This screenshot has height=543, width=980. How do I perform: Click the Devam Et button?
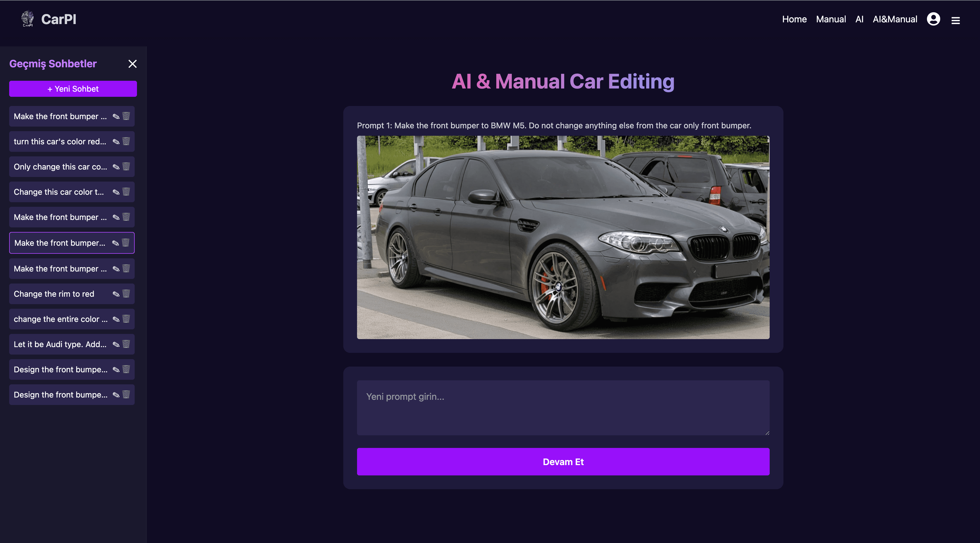(563, 462)
